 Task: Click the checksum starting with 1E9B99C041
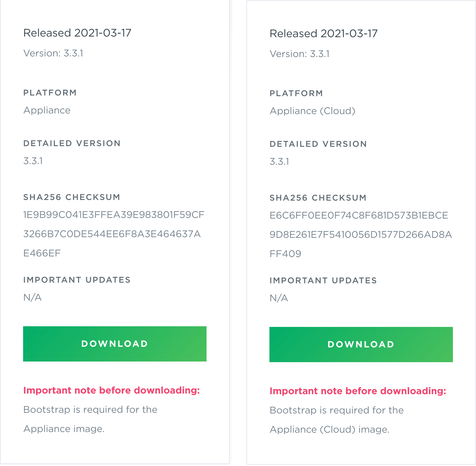(114, 215)
